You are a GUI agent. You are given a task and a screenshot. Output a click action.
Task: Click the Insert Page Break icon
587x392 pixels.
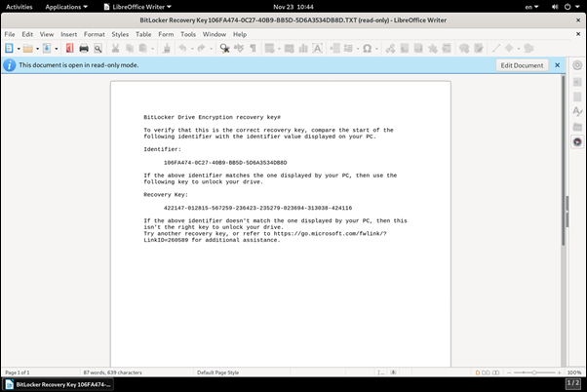click(334, 49)
